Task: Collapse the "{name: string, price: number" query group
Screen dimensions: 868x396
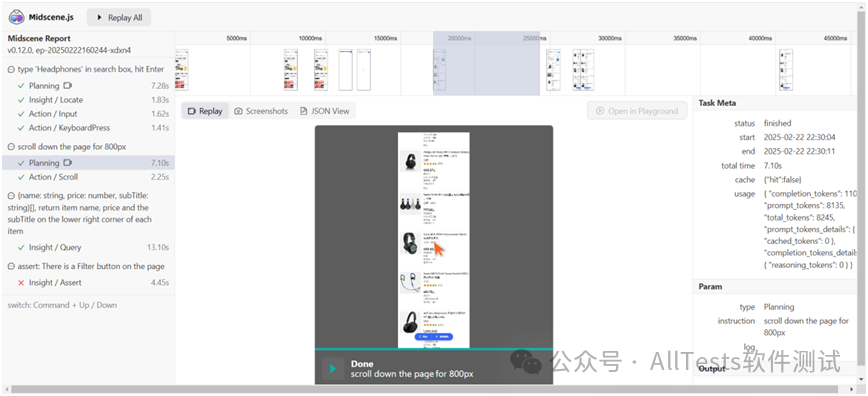Action: 11,196
